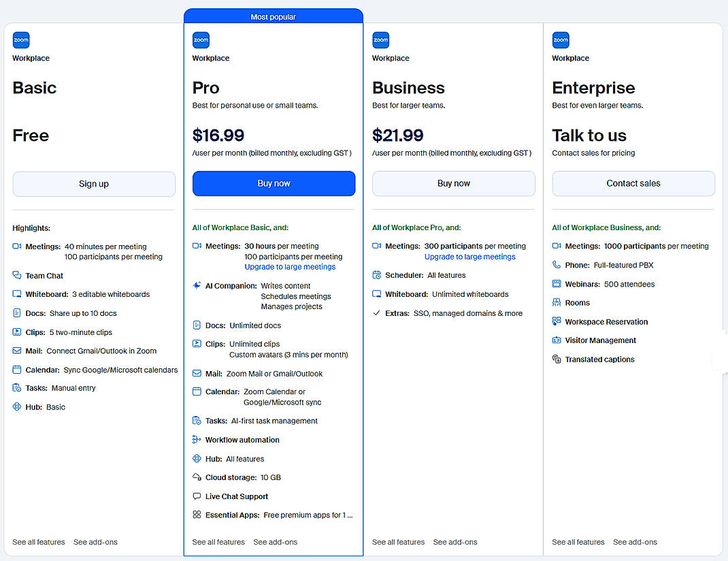Click 'Full-featured PBX' text
Image resolution: width=728 pixels, height=561 pixels.
[x=623, y=265]
